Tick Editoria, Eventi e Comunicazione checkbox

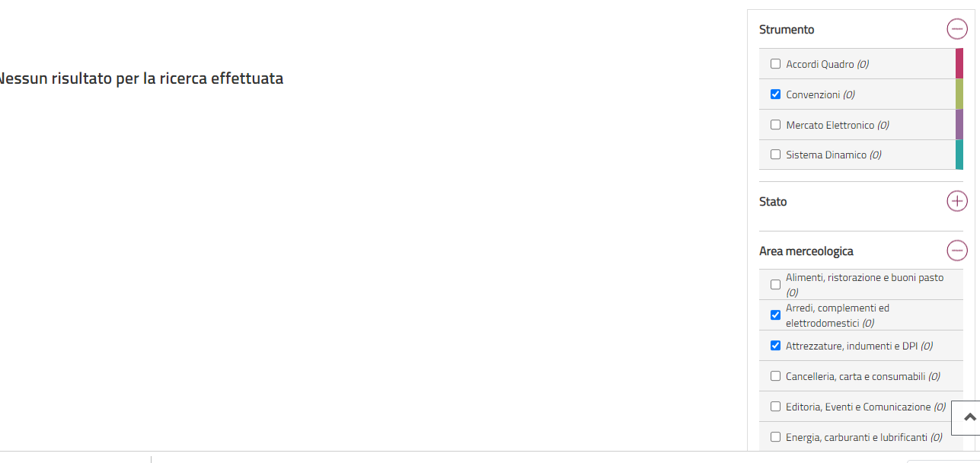(x=776, y=407)
